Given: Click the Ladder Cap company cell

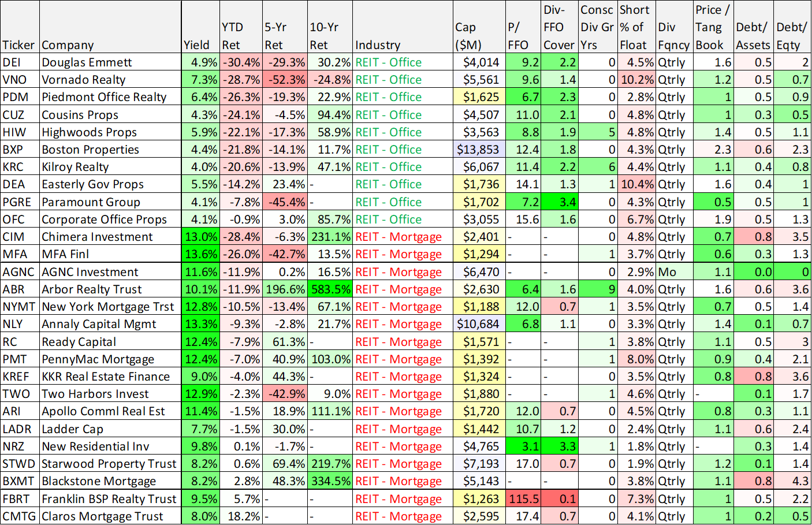Looking at the screenshot, I should click(x=110, y=429).
